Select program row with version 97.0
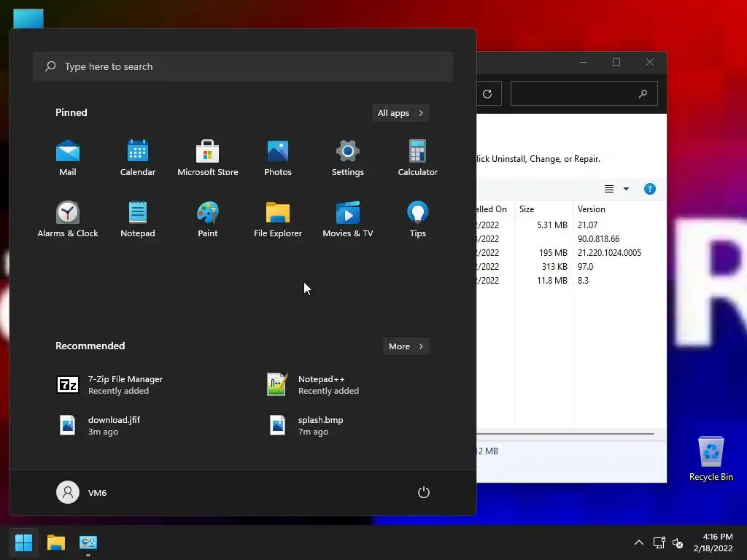The image size is (747, 560). tap(572, 266)
